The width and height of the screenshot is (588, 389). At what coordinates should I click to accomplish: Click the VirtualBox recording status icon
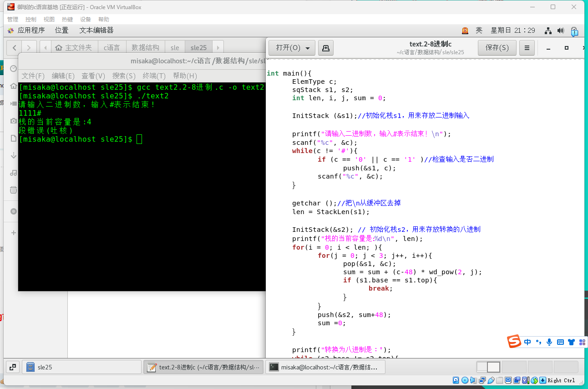(517, 380)
